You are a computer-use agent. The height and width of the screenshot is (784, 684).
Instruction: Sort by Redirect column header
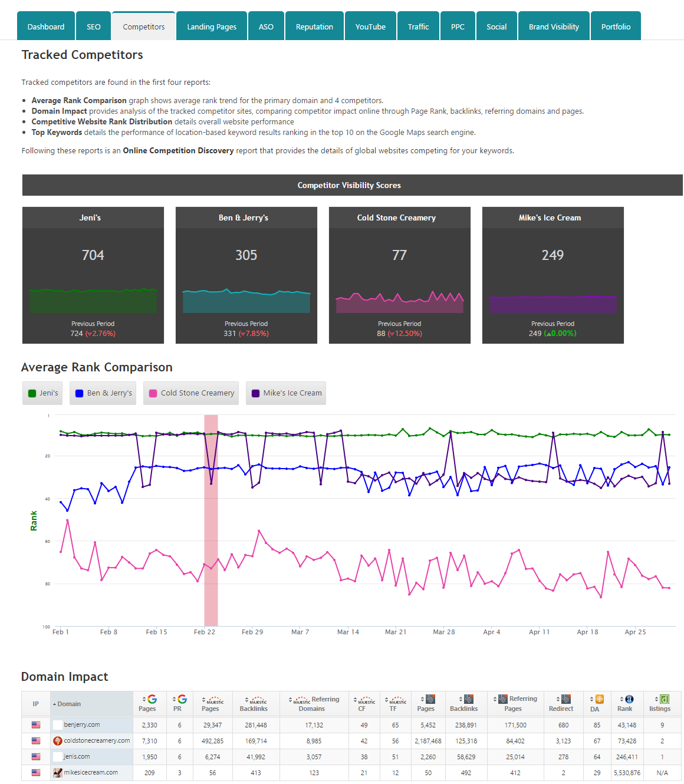point(561,704)
